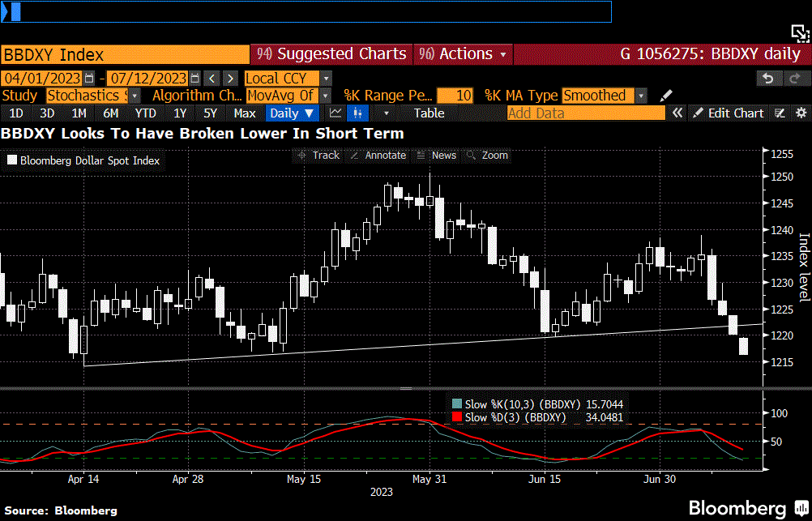Click Bloomberg terminal logo icon
The height and width of the screenshot is (521, 812).
801,507
